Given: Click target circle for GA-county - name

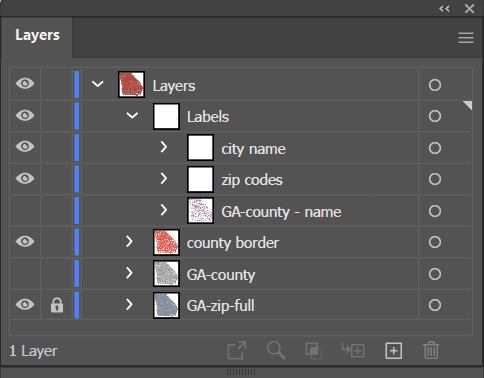Looking at the screenshot, I should coord(435,211).
